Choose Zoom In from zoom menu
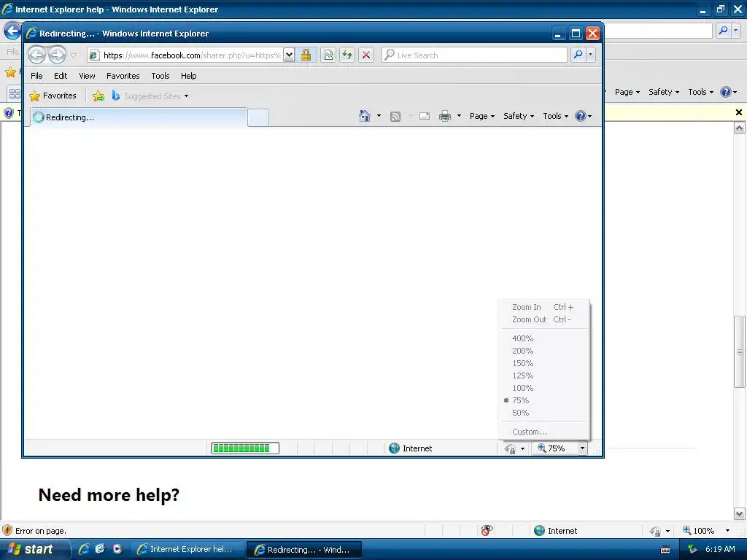 (x=544, y=307)
